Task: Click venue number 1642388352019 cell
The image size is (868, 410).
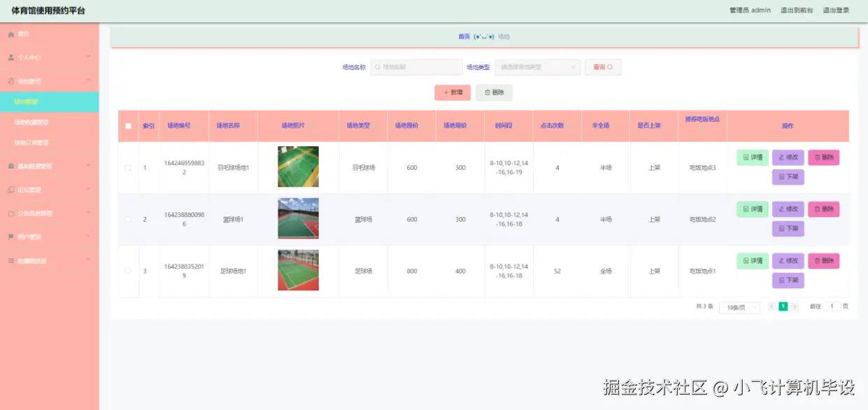Action: pos(184,271)
